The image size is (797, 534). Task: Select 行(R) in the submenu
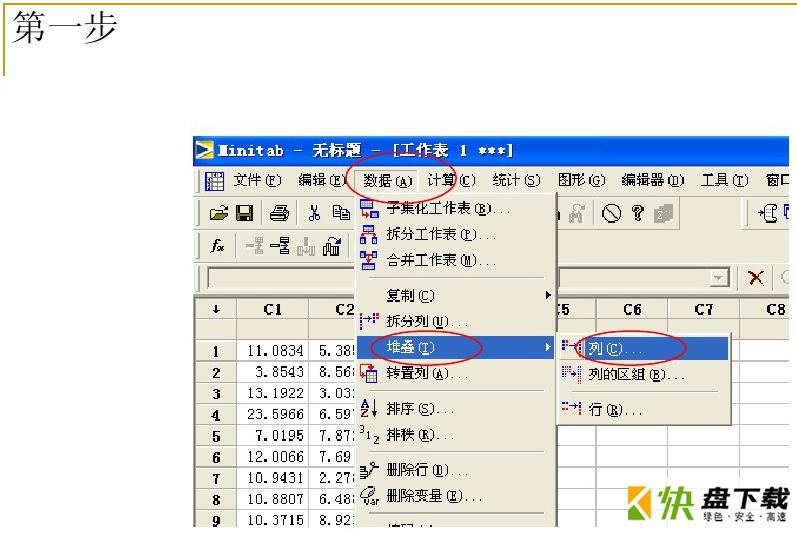click(644, 409)
